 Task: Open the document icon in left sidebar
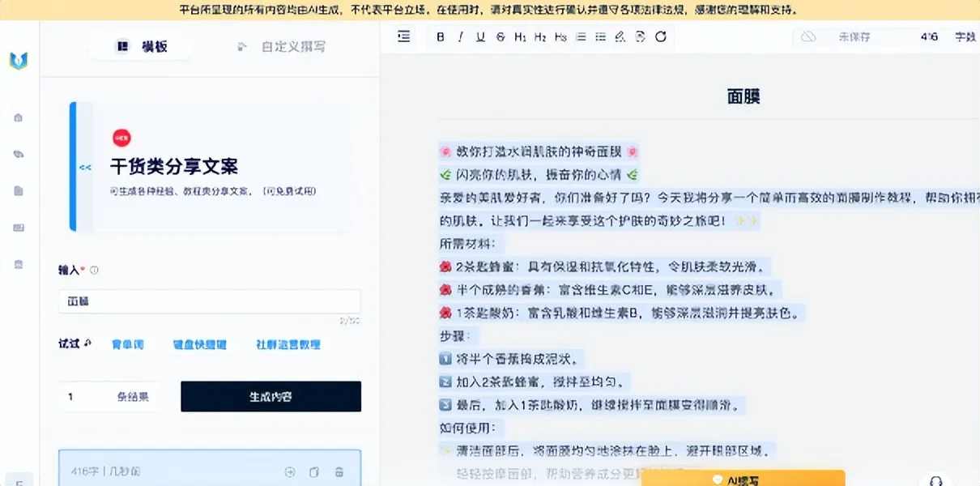[19, 191]
